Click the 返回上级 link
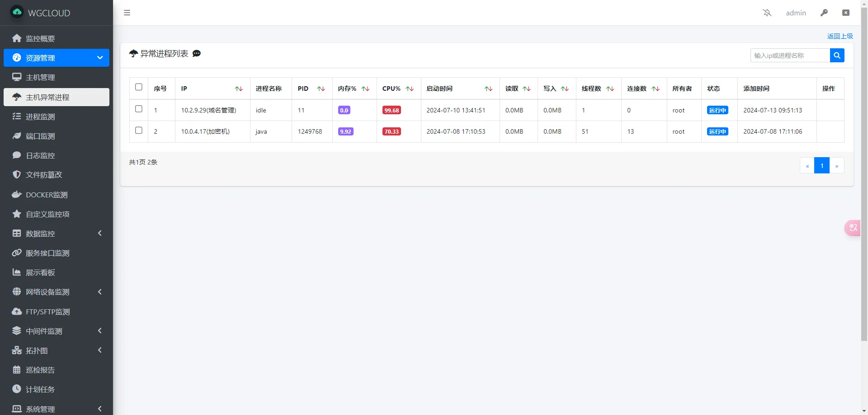868x415 pixels. (840, 36)
